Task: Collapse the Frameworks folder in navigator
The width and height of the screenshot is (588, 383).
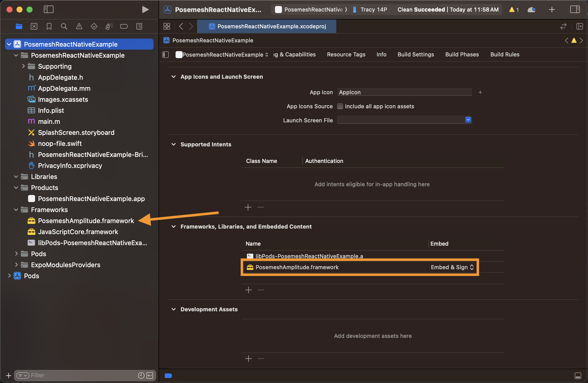Action: point(16,210)
